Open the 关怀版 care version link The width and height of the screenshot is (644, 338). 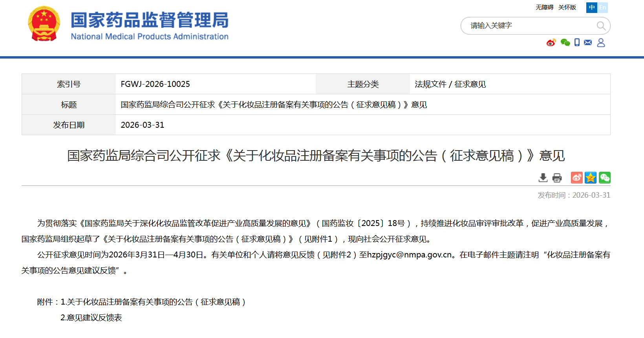567,7
